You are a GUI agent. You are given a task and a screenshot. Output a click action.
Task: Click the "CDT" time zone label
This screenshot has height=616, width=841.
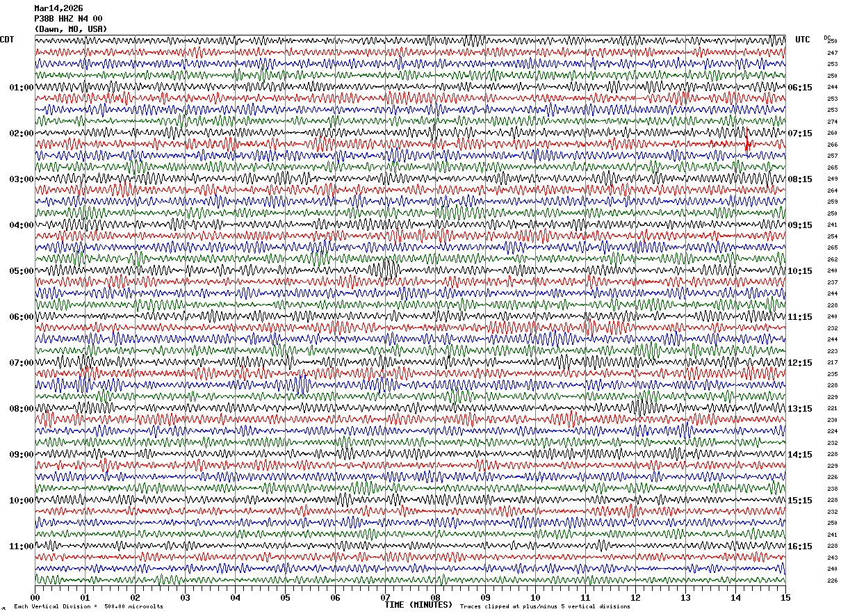tap(7, 40)
